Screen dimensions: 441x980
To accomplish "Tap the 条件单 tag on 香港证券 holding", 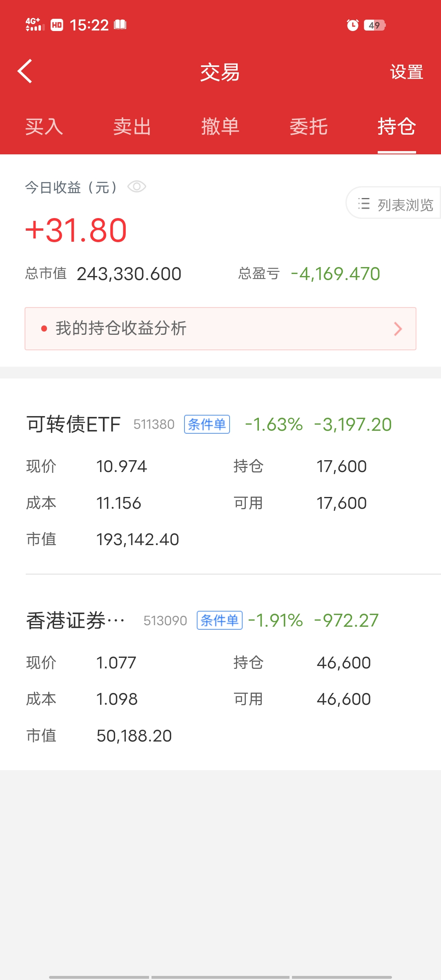I will (x=220, y=620).
